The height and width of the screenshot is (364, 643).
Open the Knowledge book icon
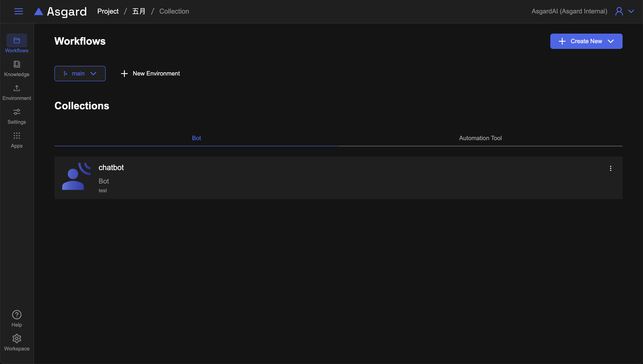[x=17, y=64]
